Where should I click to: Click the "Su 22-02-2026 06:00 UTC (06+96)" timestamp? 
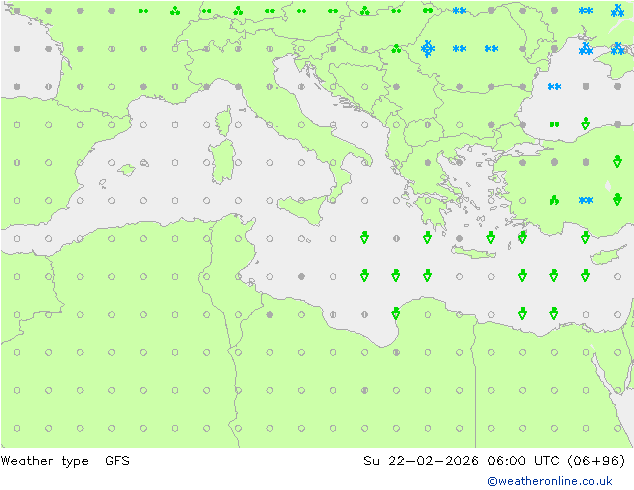[x=494, y=460]
